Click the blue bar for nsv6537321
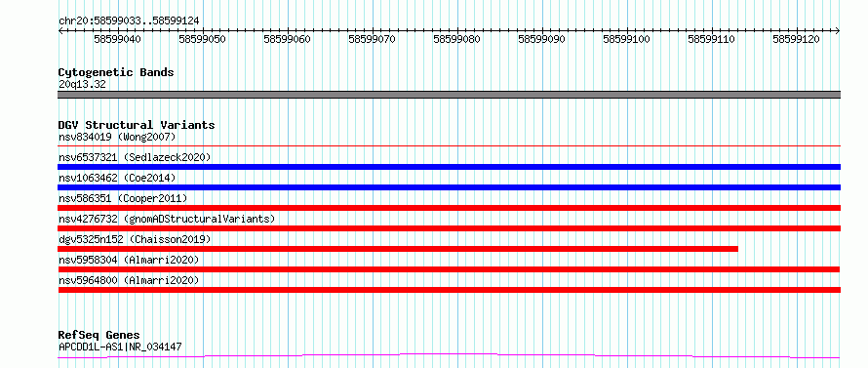 [449, 167]
